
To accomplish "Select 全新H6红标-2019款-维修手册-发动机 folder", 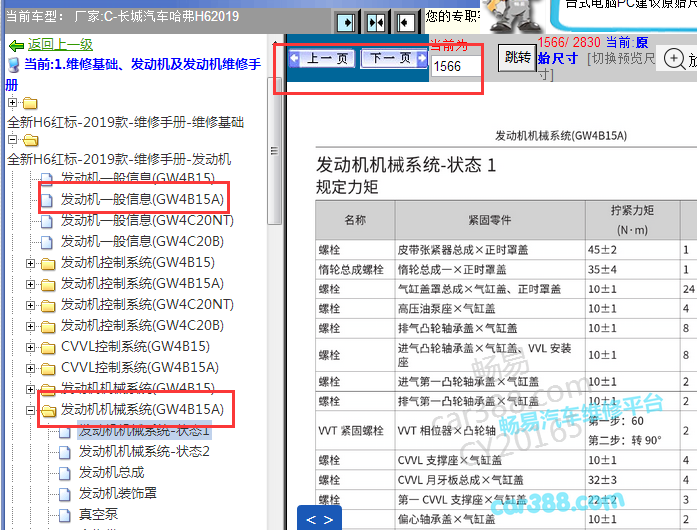I will [119, 159].
